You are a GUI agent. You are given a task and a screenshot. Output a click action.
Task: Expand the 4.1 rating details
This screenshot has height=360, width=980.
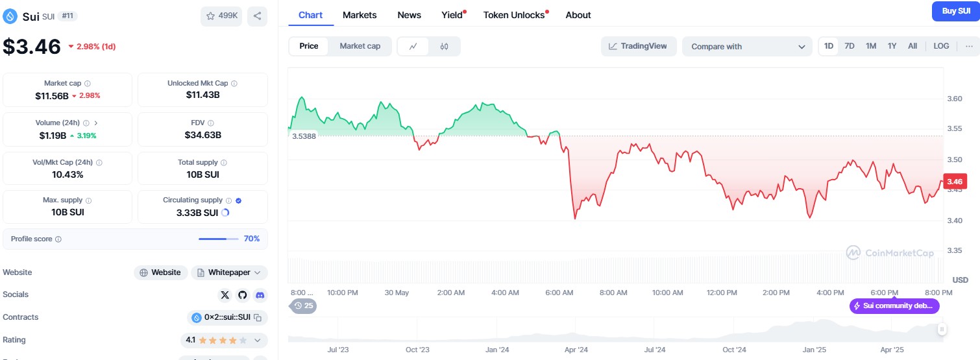tap(258, 340)
